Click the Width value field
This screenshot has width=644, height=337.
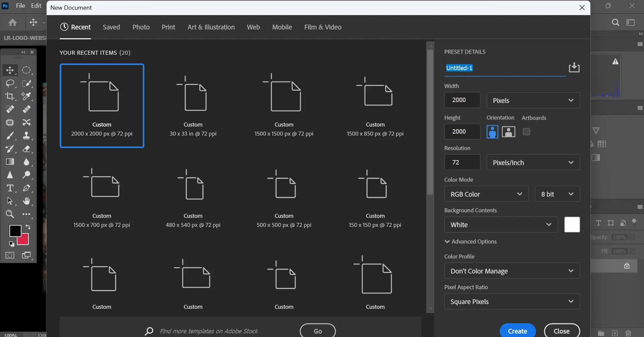[x=462, y=100]
